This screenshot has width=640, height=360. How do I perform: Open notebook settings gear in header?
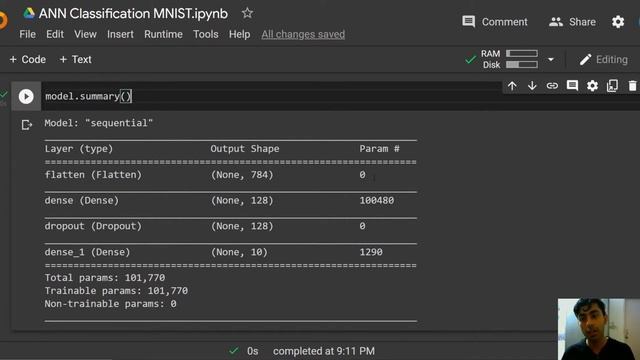point(618,22)
